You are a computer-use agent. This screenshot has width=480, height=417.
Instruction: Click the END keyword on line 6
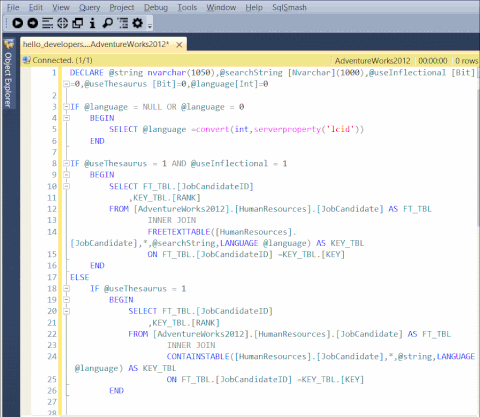point(97,141)
